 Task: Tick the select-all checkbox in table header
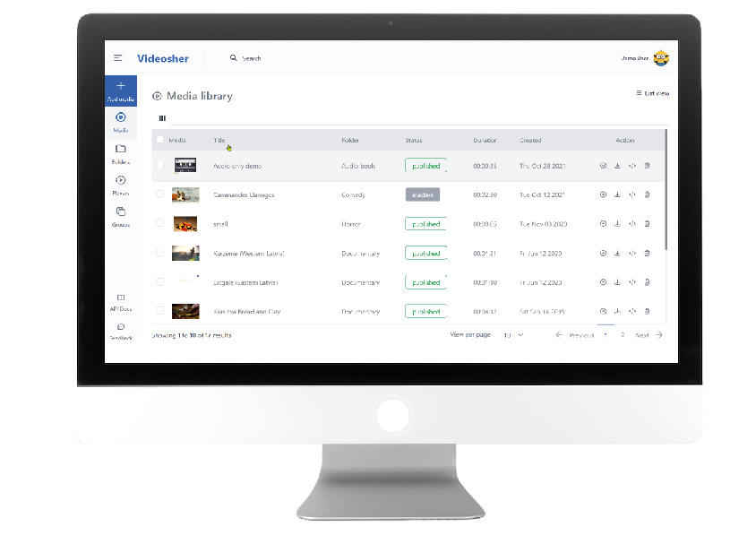[160, 140]
